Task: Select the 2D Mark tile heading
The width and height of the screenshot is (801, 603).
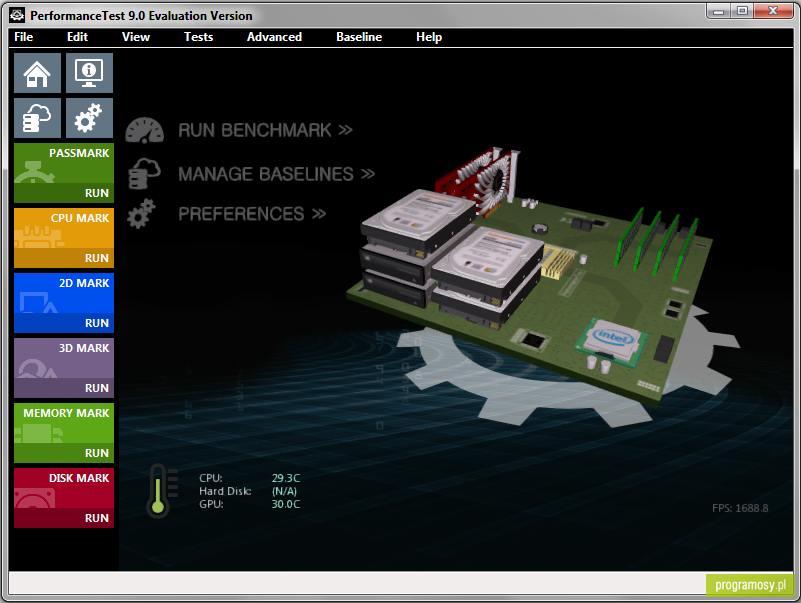Action: [x=84, y=283]
